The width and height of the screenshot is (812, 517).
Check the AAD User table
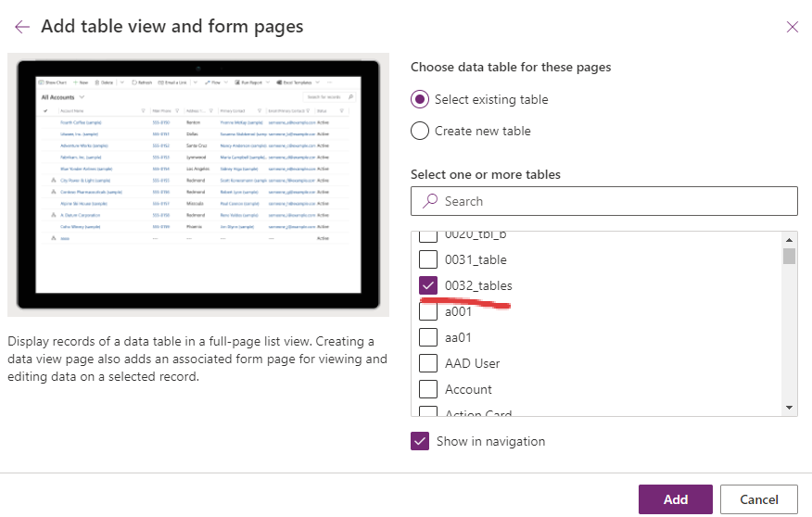(428, 363)
